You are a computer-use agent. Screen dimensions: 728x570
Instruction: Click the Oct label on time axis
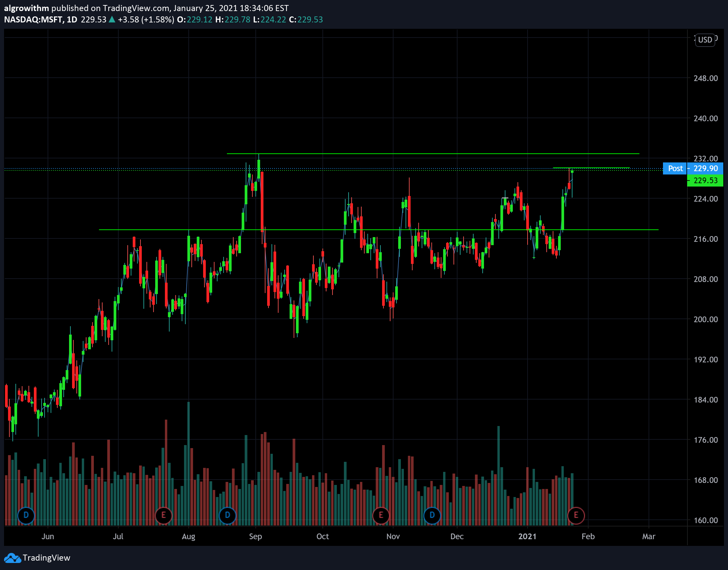coord(322,537)
